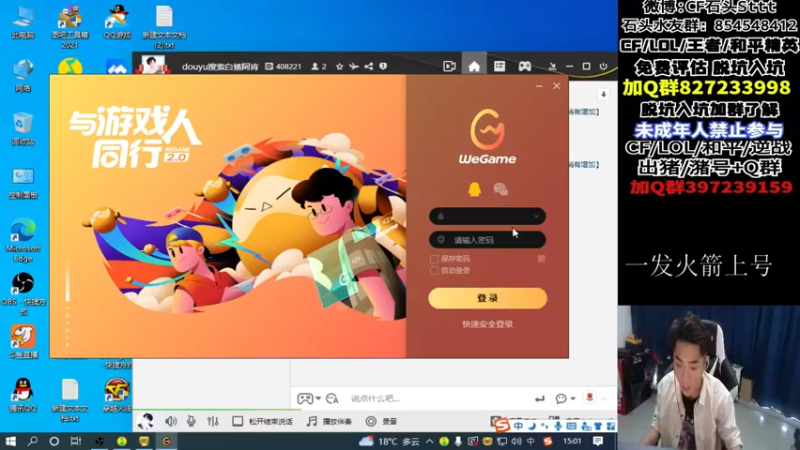The image size is (800, 450).
Task: Open taskbar search magnifier
Action: pyautogui.click(x=32, y=441)
